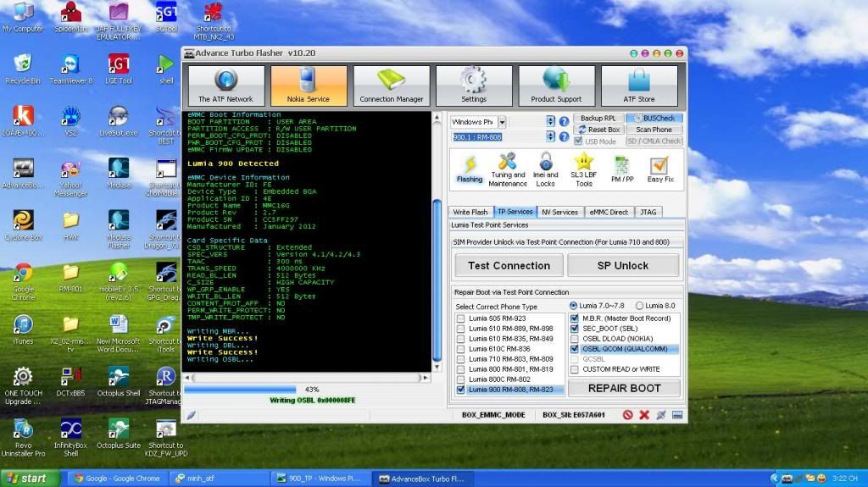Switch to the TP Services tab
Image resolution: width=868 pixels, height=487 pixels.
point(515,212)
